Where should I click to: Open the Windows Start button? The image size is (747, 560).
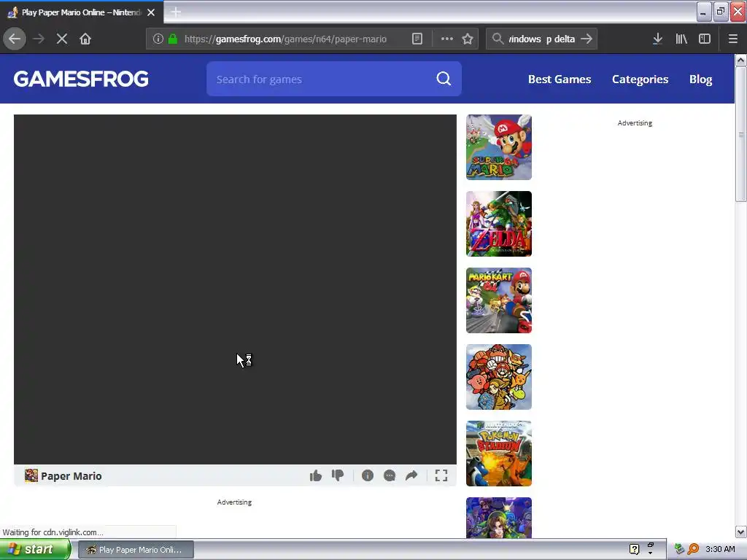tap(34, 550)
